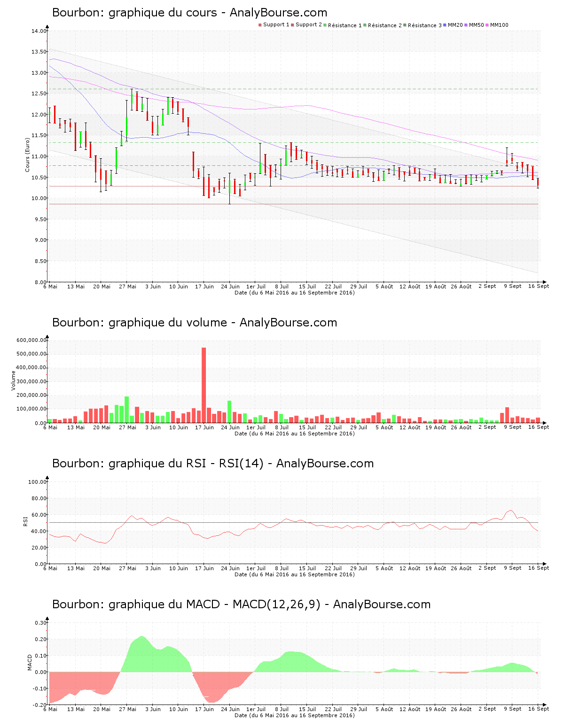Image resolution: width=564 pixels, height=728 pixels.
Task: Click the '5 Août' date on RSI chart
Action: 384,568
